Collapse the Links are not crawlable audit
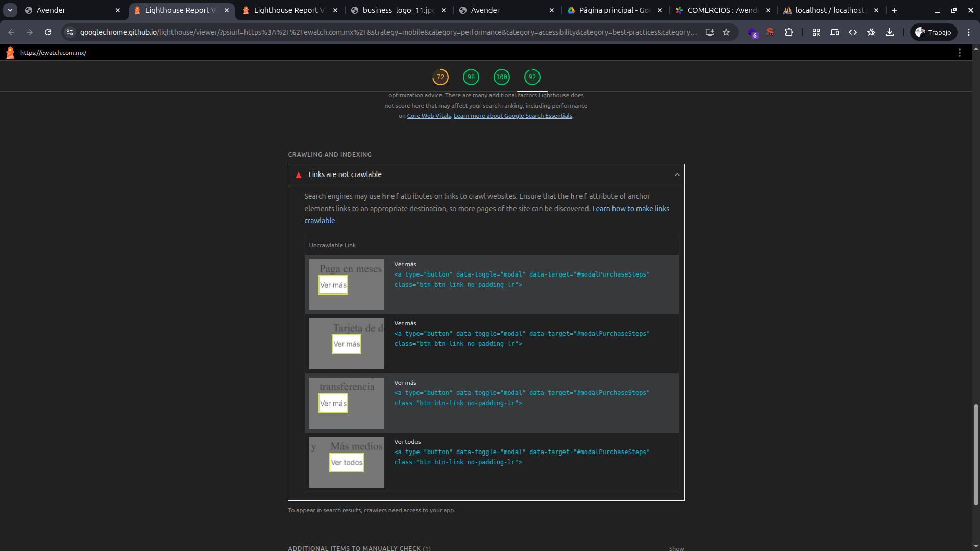Viewport: 980px width, 551px height. [x=677, y=175]
